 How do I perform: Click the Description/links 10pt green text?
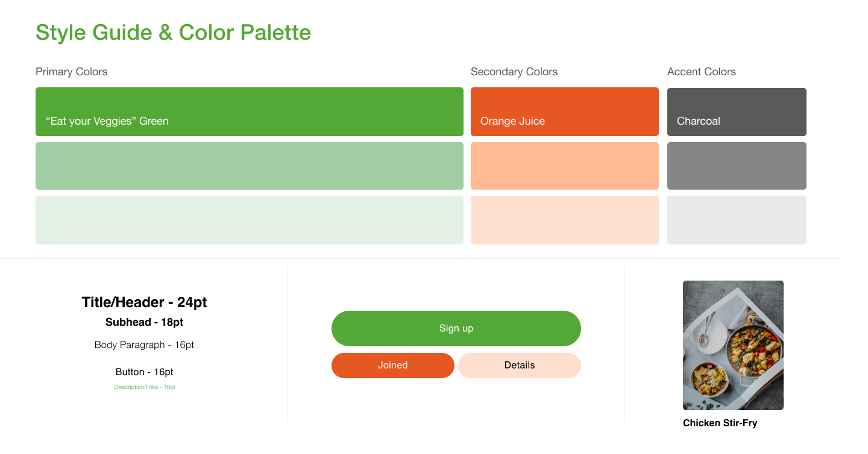(145, 387)
